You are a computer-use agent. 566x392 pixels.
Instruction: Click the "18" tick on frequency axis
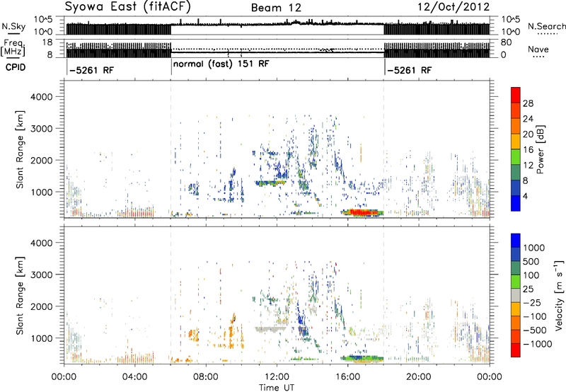coord(47,42)
